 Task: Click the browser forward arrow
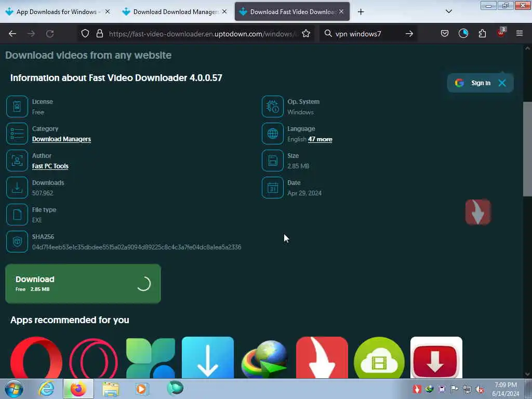31,34
